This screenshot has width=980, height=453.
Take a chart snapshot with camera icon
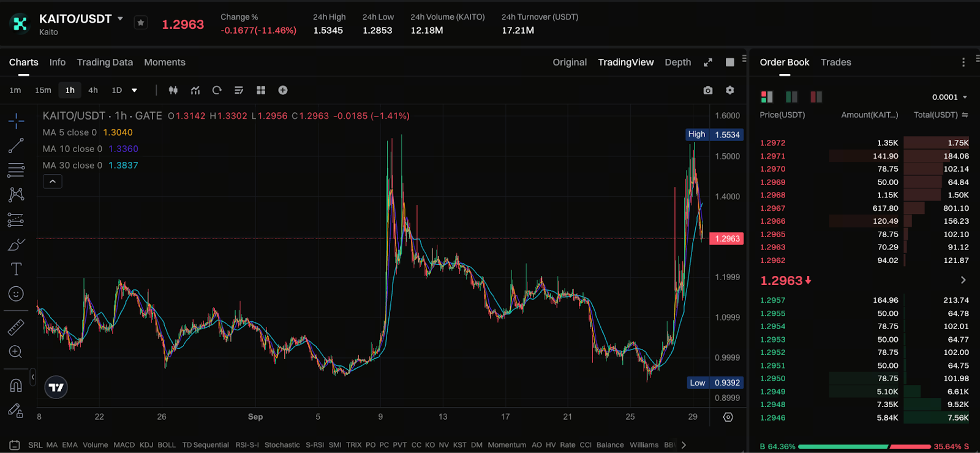708,90
